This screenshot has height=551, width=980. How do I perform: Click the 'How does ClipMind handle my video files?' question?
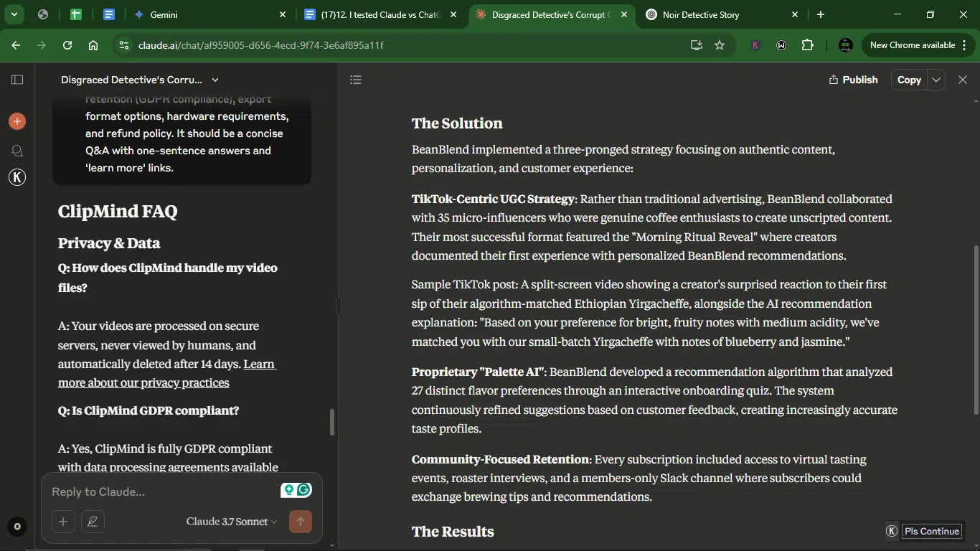pos(168,278)
